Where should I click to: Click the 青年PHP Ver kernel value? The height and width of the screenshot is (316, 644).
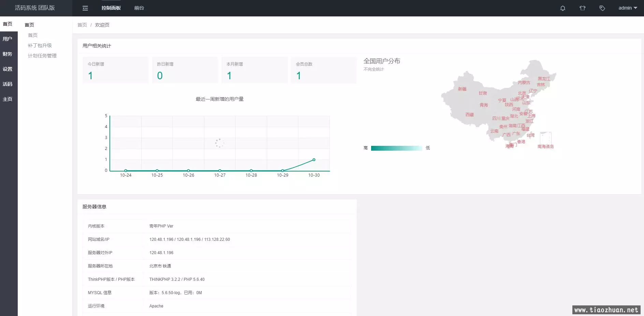[x=161, y=226]
